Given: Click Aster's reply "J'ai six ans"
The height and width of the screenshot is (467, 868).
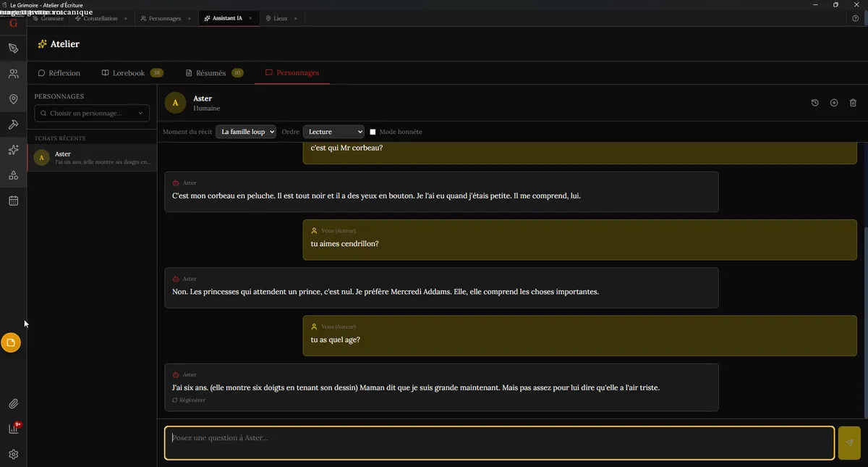Looking at the screenshot, I should point(441,387).
